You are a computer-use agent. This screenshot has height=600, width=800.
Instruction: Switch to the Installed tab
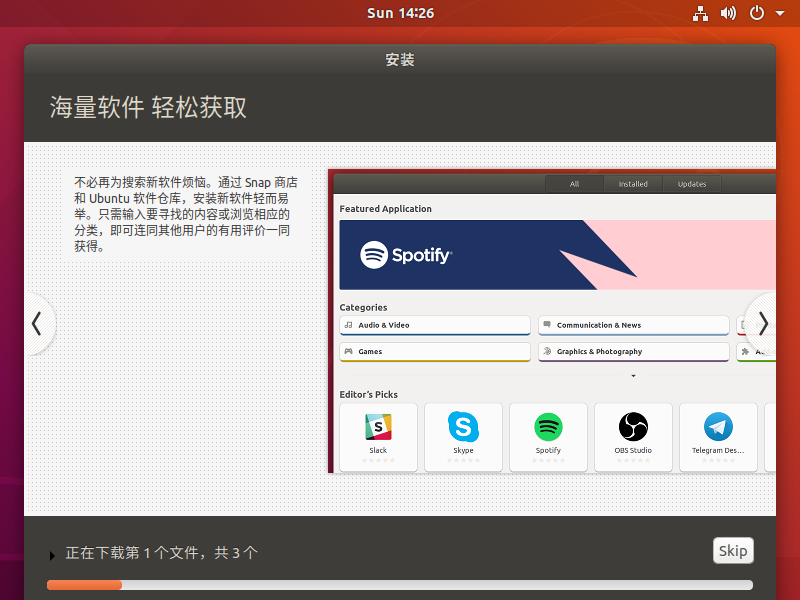pyautogui.click(x=633, y=184)
